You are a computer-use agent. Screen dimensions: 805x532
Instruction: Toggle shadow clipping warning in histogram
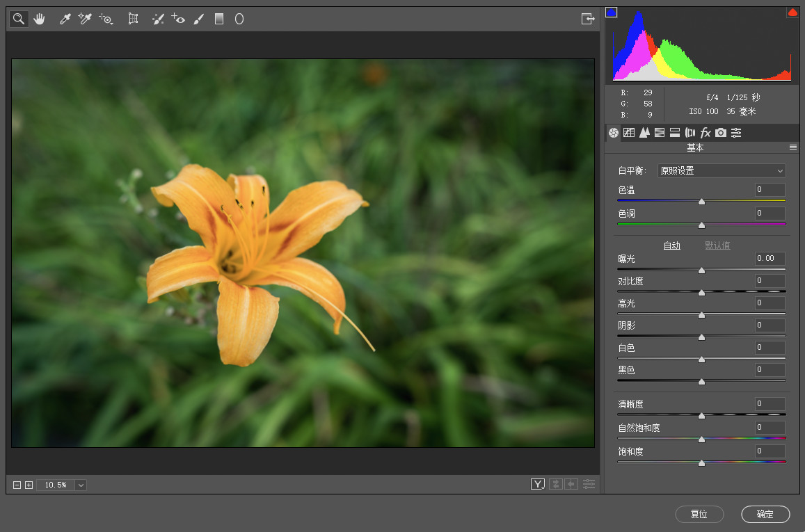point(611,13)
